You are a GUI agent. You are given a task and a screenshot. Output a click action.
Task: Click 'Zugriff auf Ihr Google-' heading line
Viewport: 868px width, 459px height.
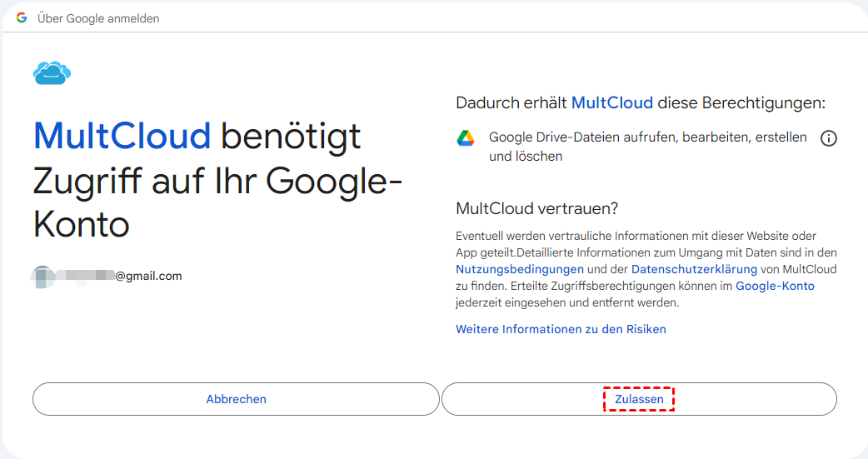pos(217,182)
